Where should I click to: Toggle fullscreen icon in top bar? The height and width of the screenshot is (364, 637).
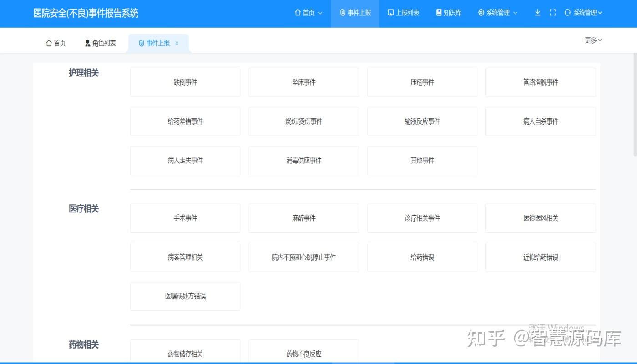(552, 13)
